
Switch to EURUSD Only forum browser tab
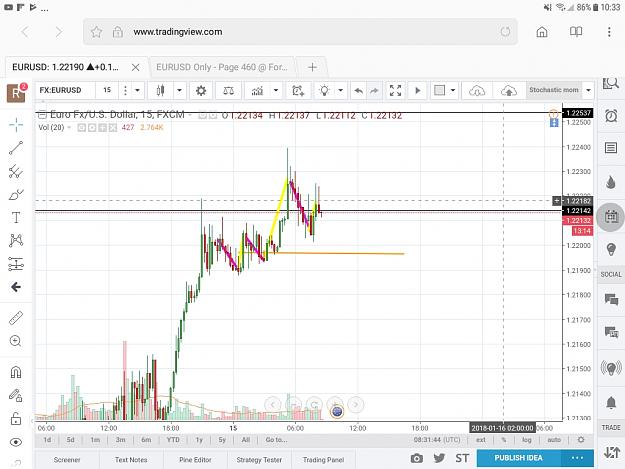(222, 67)
